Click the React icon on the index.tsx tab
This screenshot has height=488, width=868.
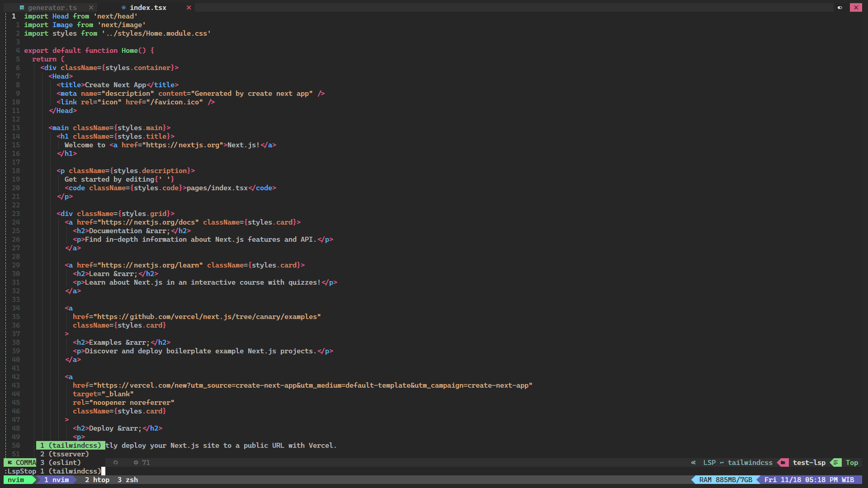[x=123, y=7]
